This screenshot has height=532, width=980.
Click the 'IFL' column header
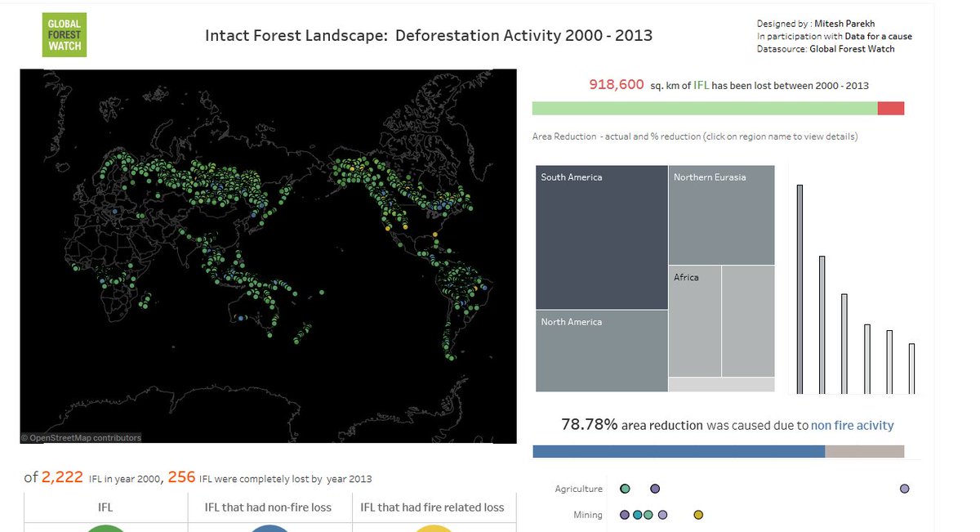coord(105,507)
